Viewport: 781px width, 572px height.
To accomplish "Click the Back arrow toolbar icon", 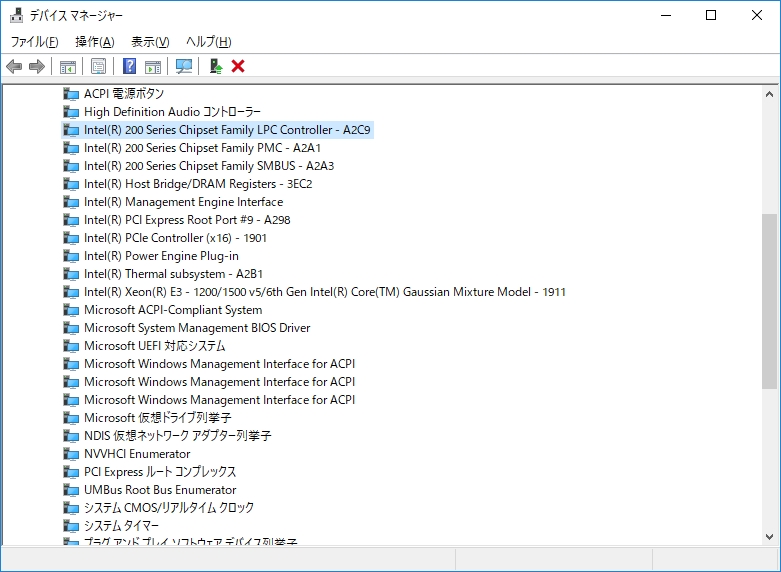I will (x=14, y=66).
